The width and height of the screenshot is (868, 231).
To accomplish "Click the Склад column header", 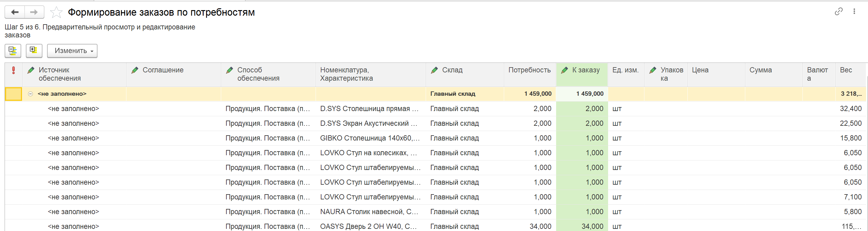I will pyautogui.click(x=452, y=70).
